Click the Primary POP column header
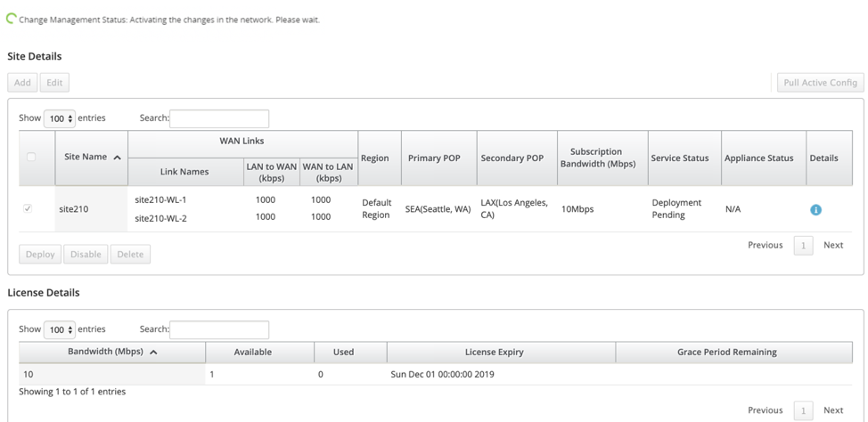Image resolution: width=868 pixels, height=422 pixels. pyautogui.click(x=439, y=158)
